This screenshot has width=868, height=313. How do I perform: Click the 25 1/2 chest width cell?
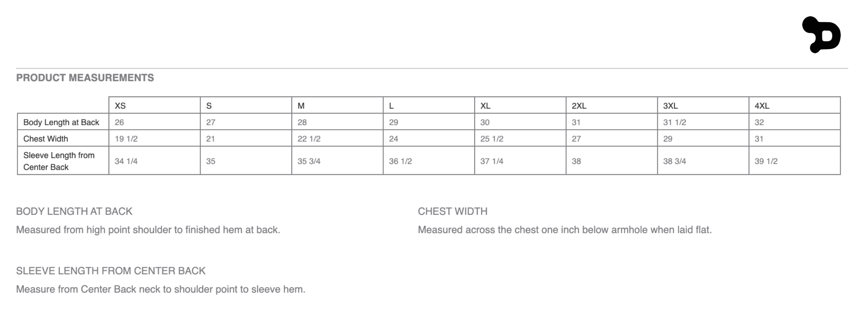tap(491, 139)
